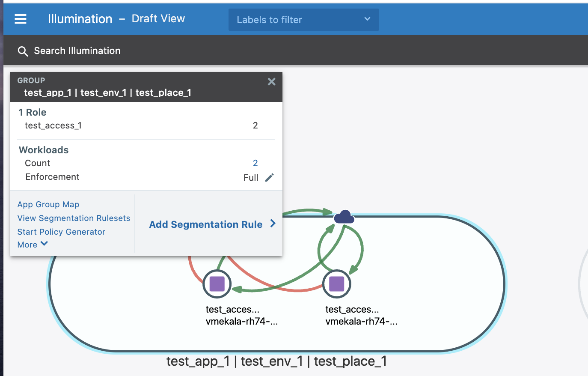Open the Labels to filter dropdown

click(303, 20)
